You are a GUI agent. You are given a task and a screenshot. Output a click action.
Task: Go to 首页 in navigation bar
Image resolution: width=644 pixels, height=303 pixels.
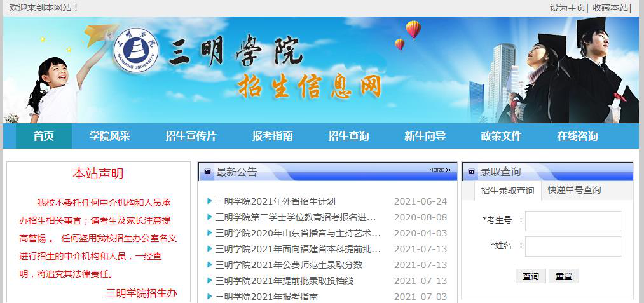[44, 136]
